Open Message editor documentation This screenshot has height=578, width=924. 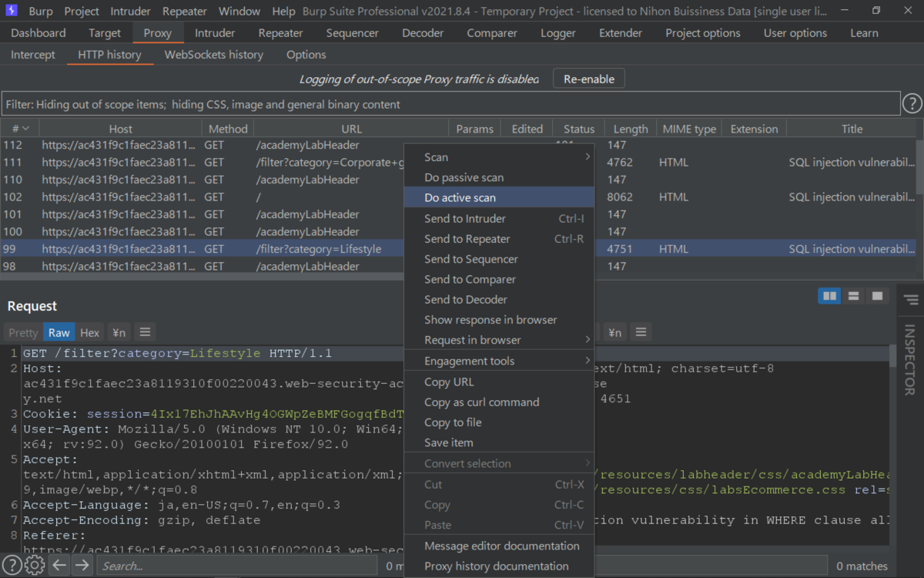[x=499, y=546]
